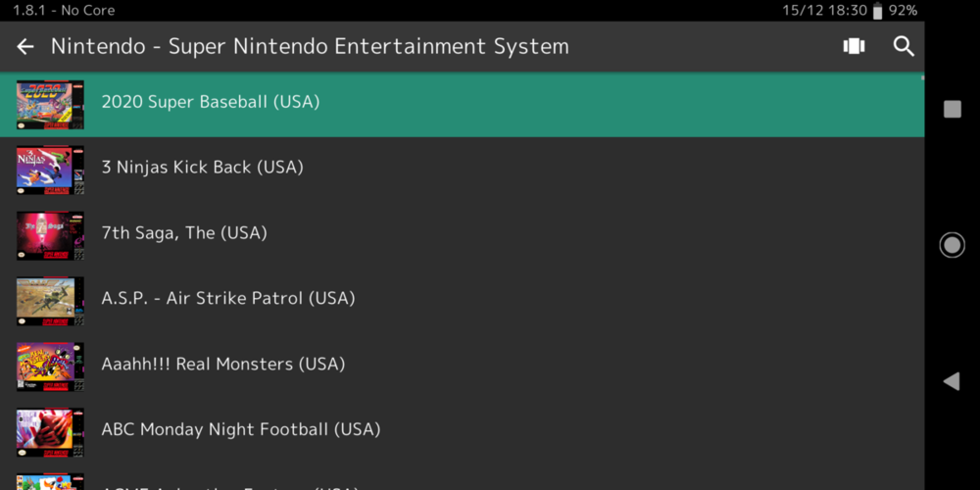The image size is (980, 490).
Task: Open the search magnifier icon
Action: tap(904, 46)
